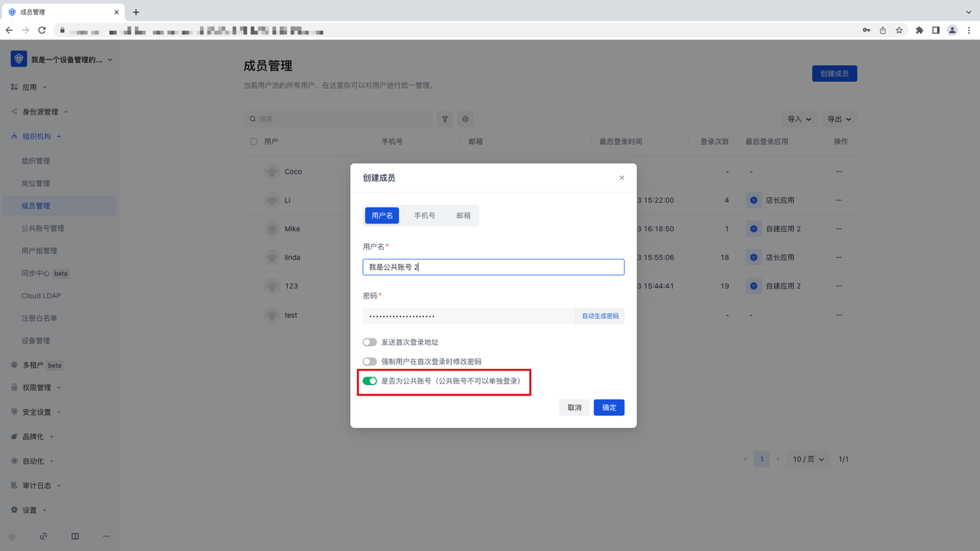Click the 确定 button

(x=609, y=408)
